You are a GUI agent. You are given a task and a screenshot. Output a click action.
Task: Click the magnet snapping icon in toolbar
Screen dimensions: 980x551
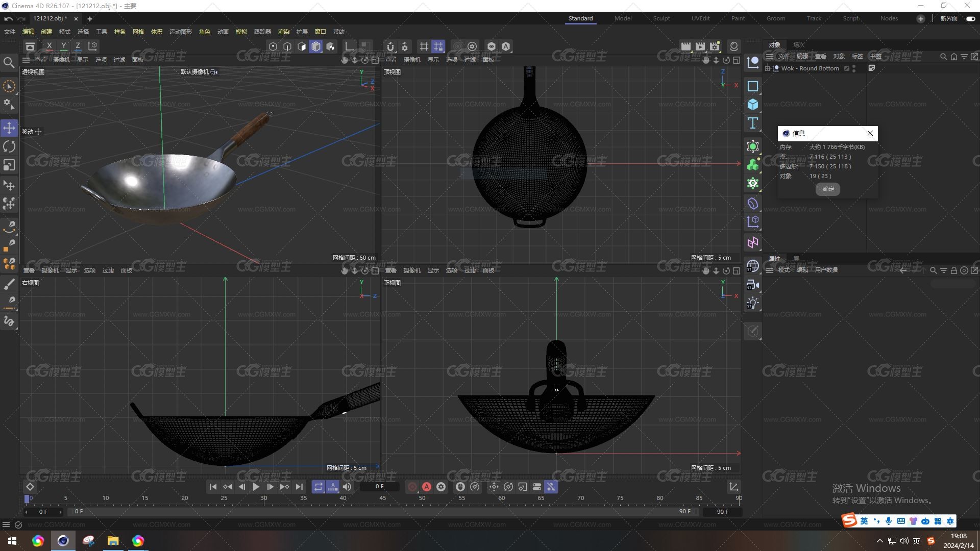(390, 46)
